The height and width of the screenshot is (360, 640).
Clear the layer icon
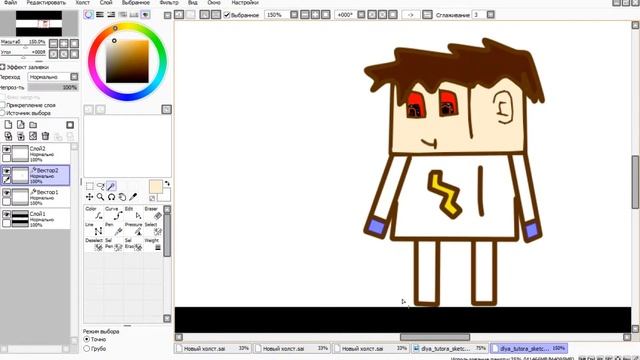pos(33,136)
